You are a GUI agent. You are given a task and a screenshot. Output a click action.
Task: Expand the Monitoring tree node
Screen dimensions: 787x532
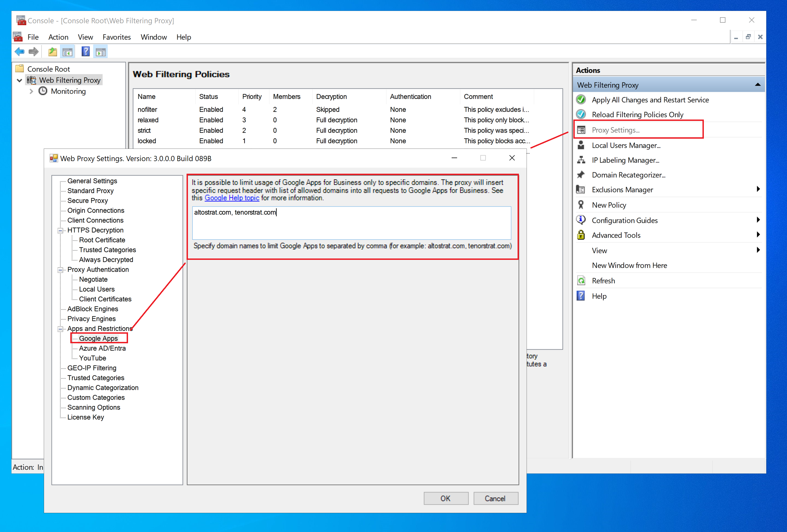pyautogui.click(x=31, y=91)
